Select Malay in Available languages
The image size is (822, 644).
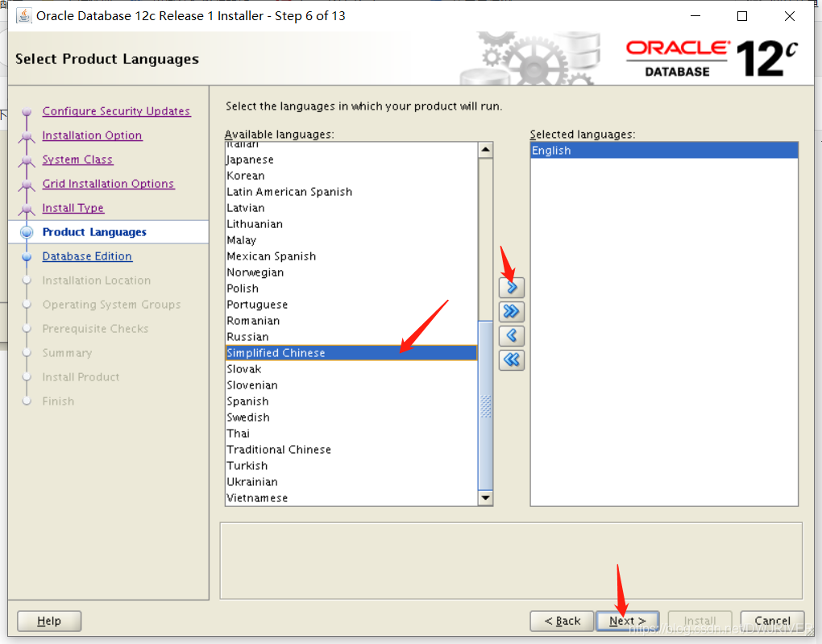coord(351,240)
